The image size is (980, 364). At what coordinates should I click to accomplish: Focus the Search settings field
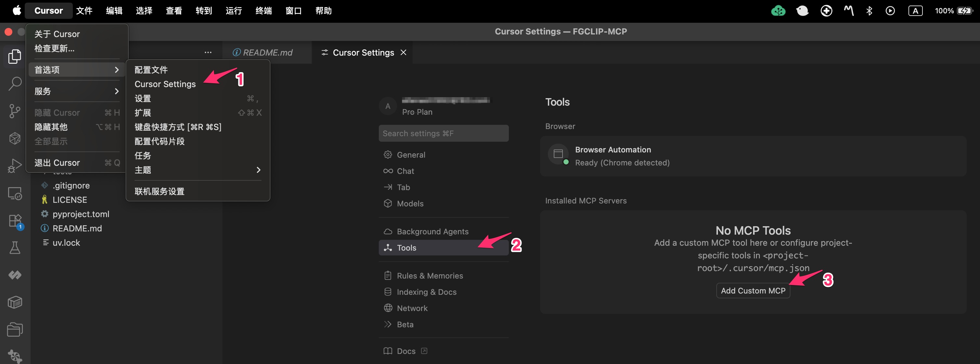[x=444, y=134]
